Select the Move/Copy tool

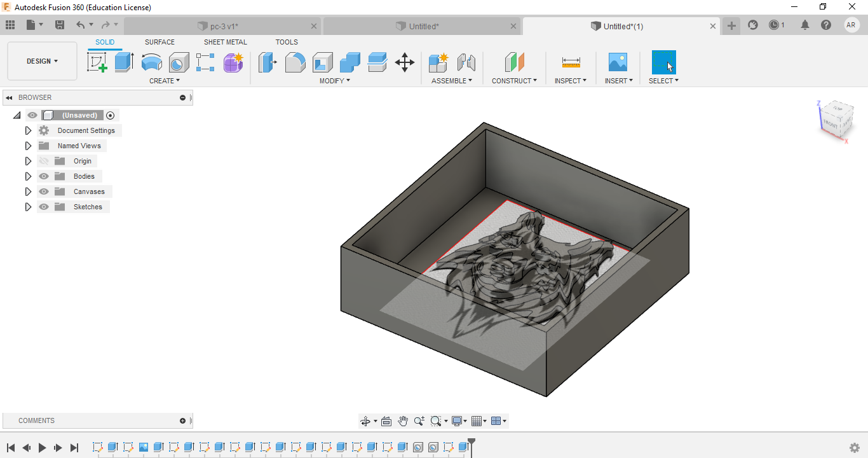[404, 62]
